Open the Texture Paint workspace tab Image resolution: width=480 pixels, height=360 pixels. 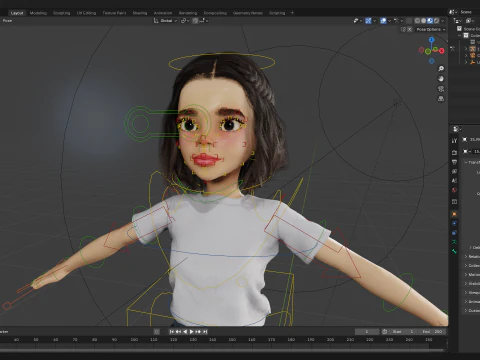pos(114,13)
